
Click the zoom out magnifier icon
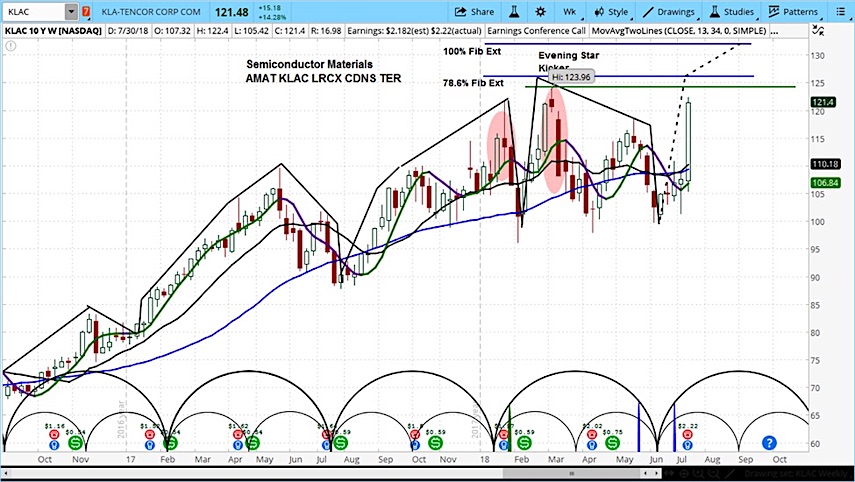713,474
